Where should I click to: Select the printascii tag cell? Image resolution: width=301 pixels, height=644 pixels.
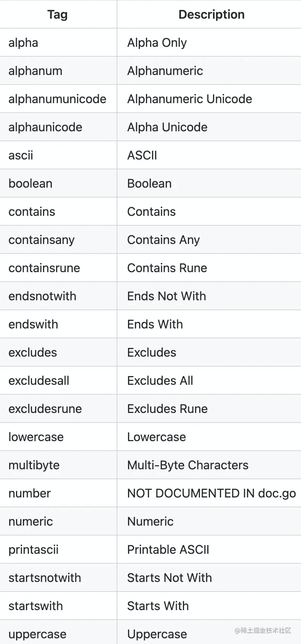(34, 550)
